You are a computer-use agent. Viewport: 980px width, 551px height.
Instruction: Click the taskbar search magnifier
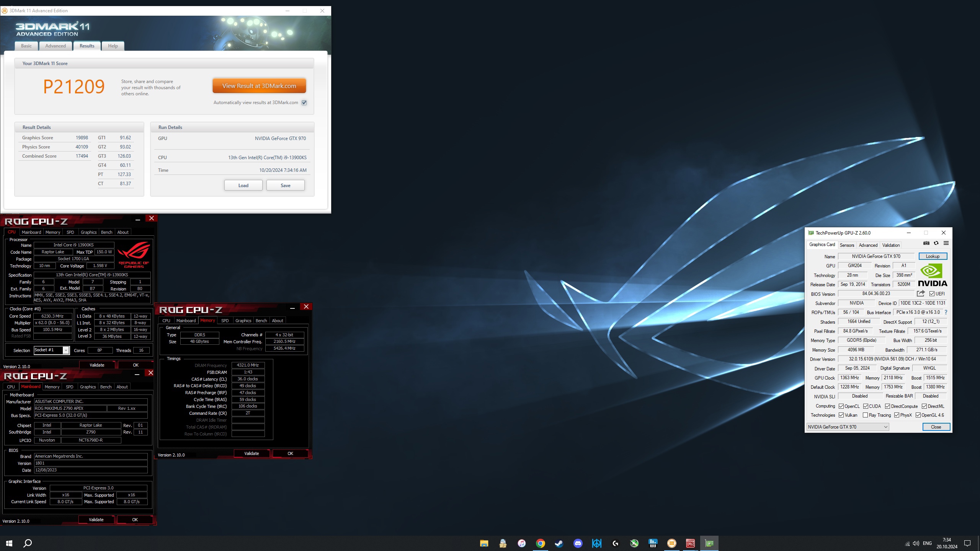click(x=28, y=543)
